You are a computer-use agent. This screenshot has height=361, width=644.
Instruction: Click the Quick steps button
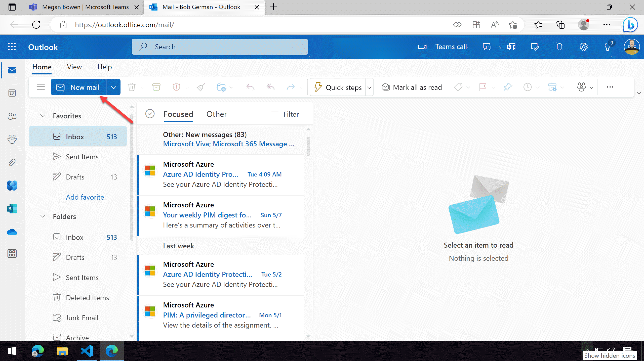coord(338,87)
